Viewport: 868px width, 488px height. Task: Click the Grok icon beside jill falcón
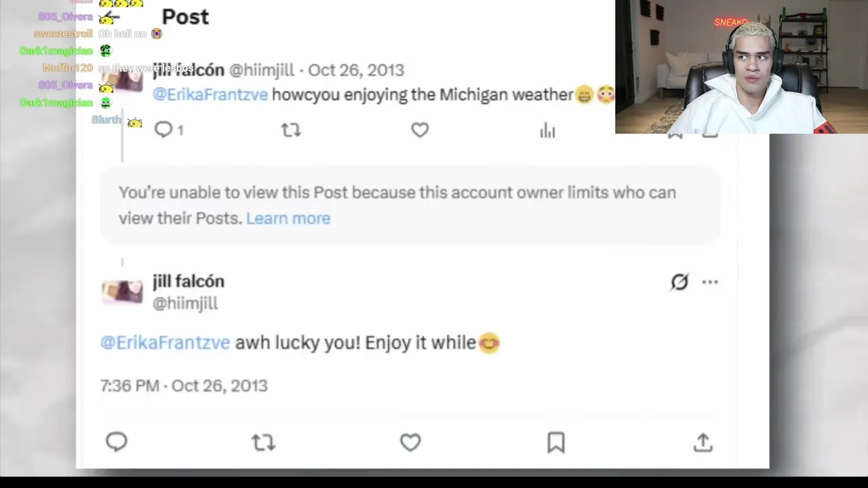click(679, 282)
